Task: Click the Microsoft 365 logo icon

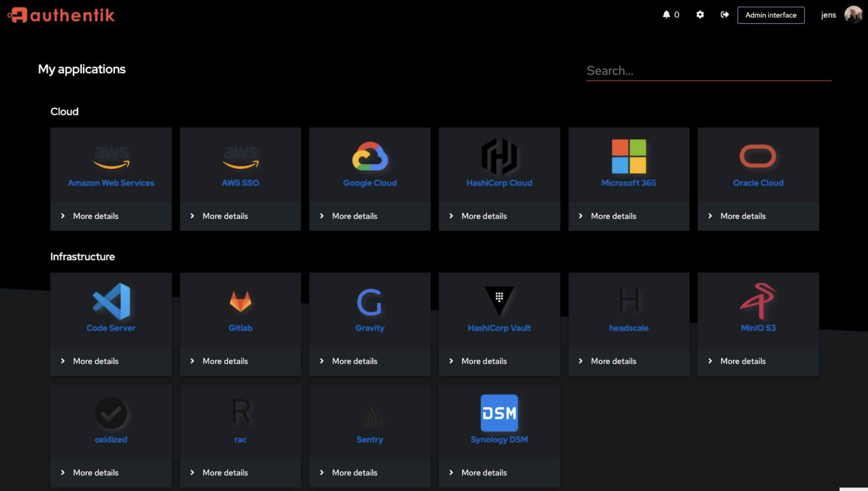Action: coord(629,156)
